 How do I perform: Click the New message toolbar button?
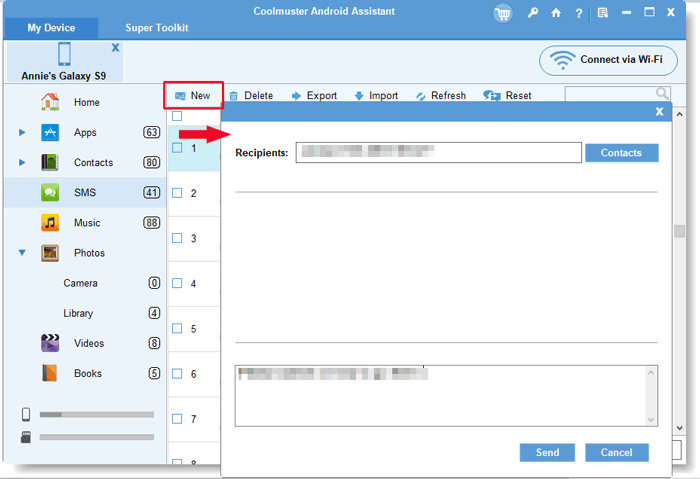(x=193, y=96)
